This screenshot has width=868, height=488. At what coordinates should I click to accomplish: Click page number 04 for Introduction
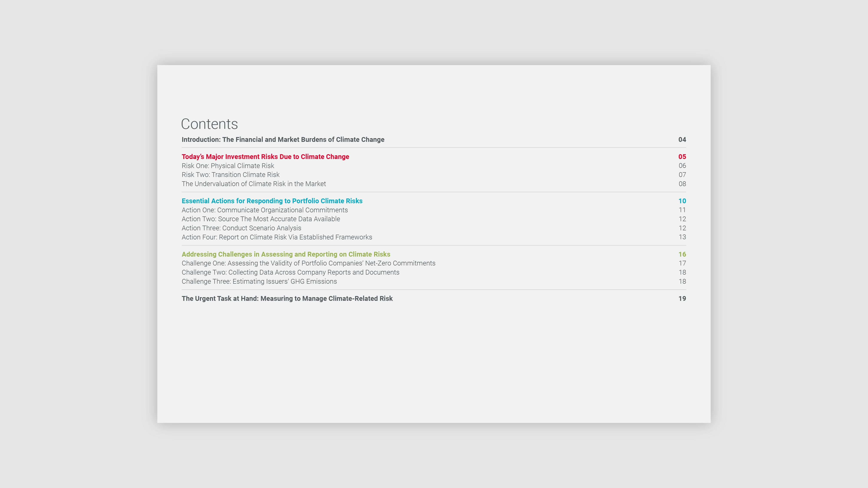682,139
